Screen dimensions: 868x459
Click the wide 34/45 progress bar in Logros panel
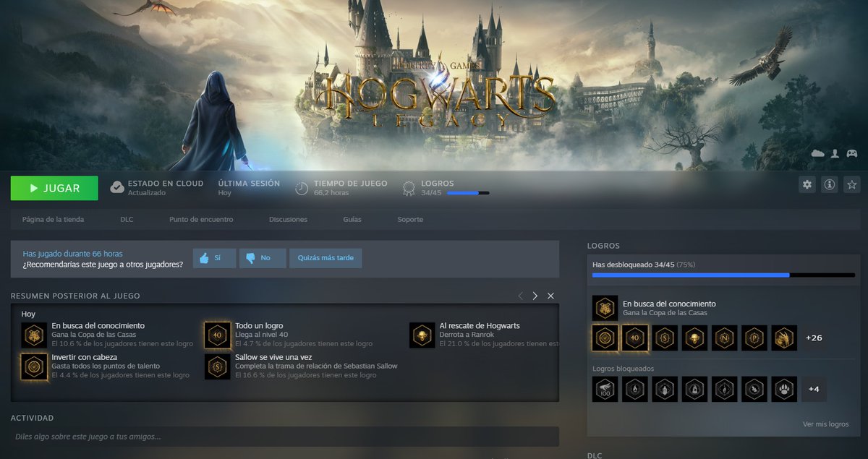(x=723, y=275)
